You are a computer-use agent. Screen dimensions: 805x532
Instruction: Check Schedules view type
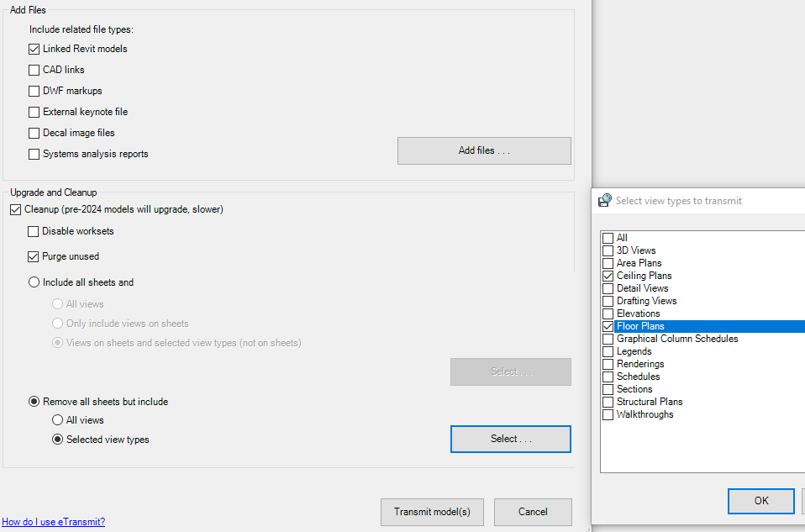tap(608, 377)
